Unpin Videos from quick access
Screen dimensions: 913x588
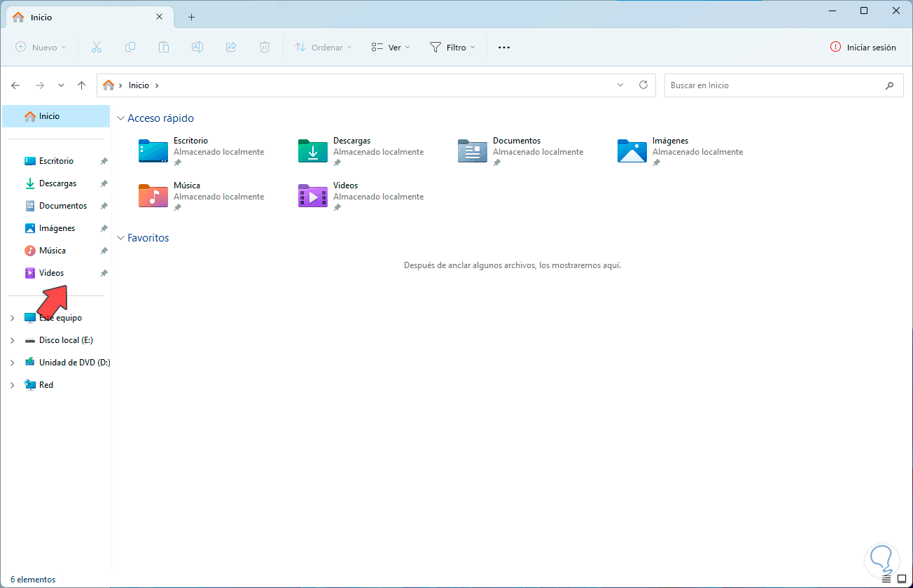(x=104, y=272)
